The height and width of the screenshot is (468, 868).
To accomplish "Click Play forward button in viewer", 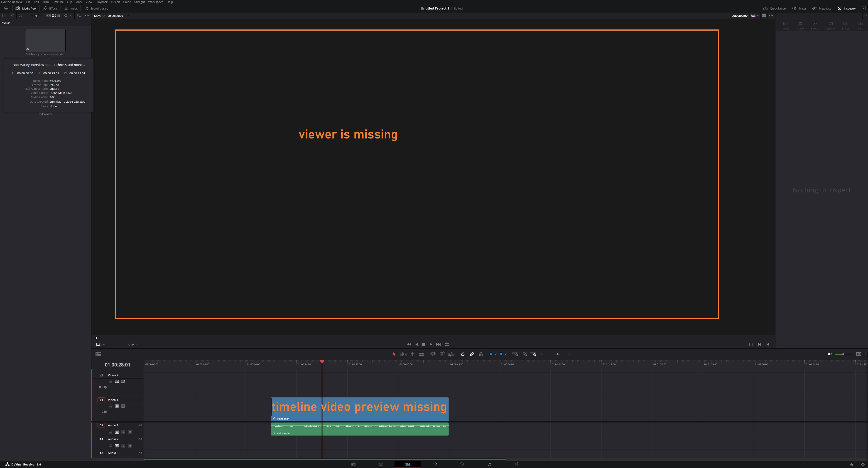I will click(x=431, y=344).
